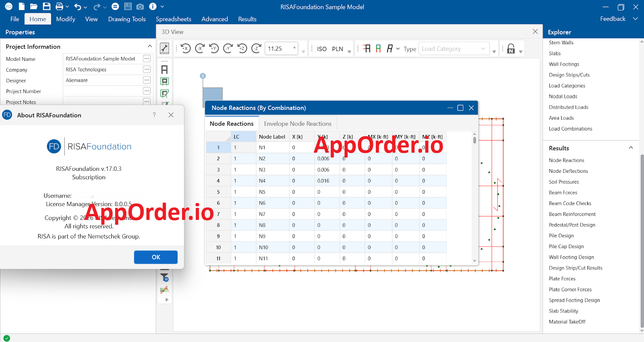The height and width of the screenshot is (342, 644).
Task: Click the Node Reactions table vertical scrollbar
Action: [x=475, y=197]
